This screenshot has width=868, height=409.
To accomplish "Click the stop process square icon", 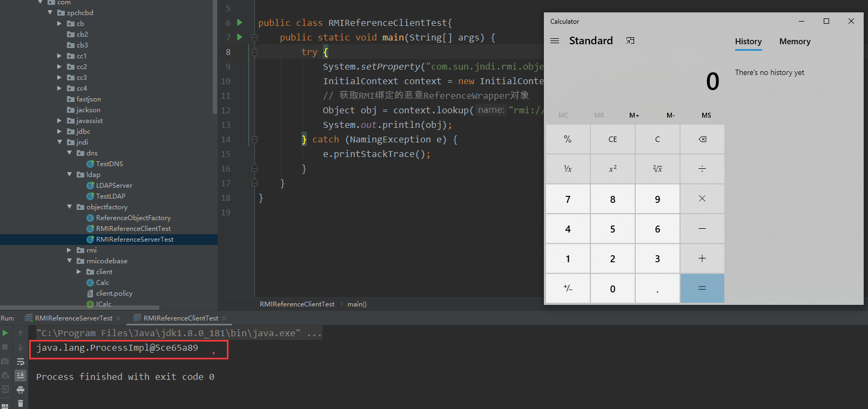I will coord(5,347).
